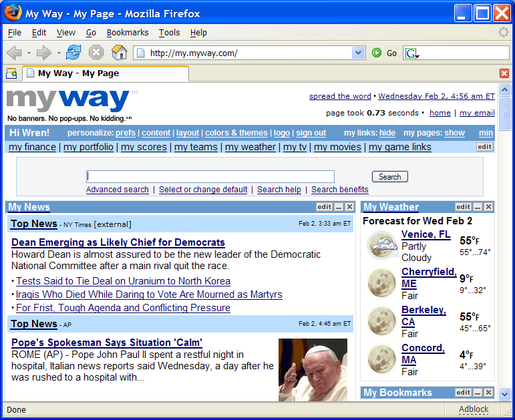Close the My News module

tap(349, 207)
